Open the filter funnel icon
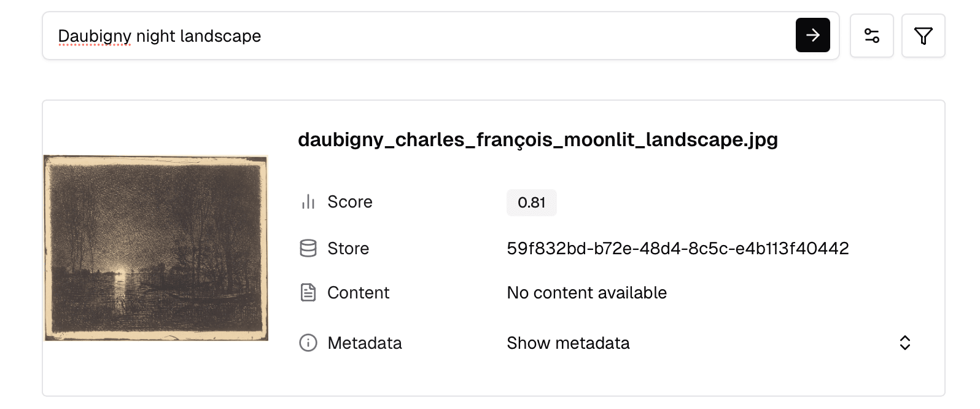Viewport: 980px width, 409px height. pos(923,36)
